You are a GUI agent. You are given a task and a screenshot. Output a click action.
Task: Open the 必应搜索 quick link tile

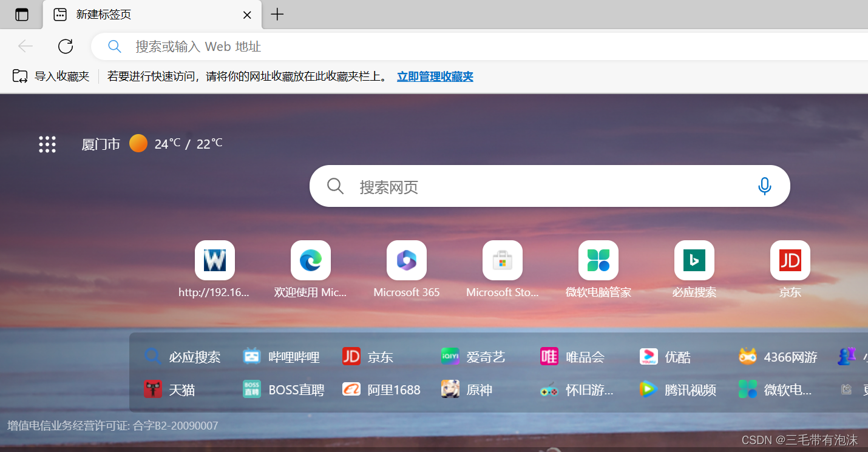click(x=694, y=270)
